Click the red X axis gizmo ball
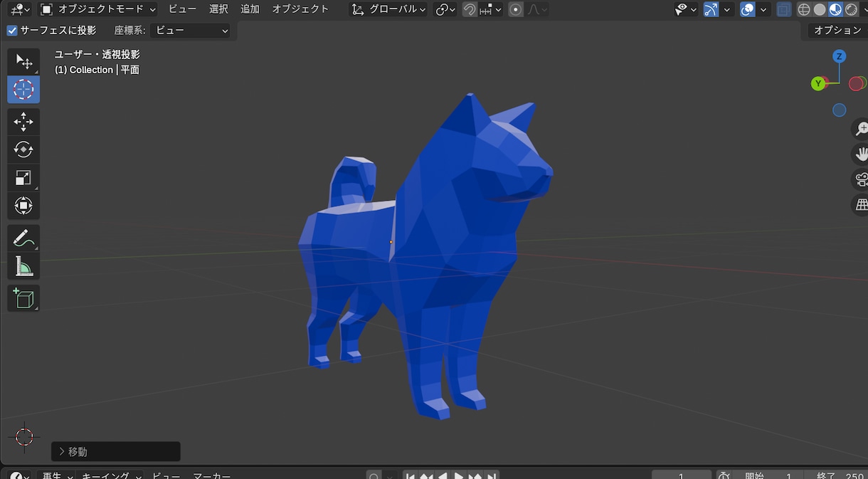 (x=857, y=84)
